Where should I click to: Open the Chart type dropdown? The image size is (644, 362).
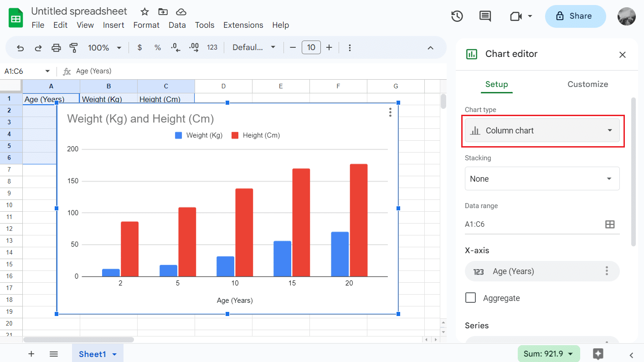pyautogui.click(x=542, y=130)
